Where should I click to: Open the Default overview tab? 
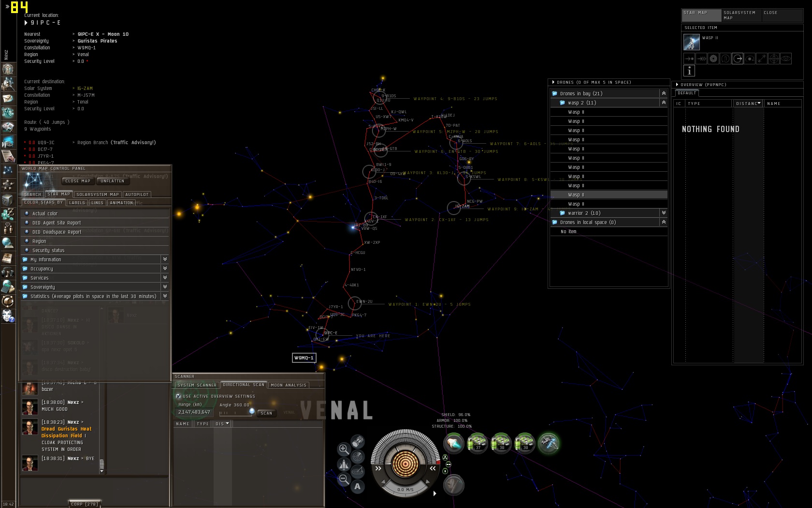point(687,93)
